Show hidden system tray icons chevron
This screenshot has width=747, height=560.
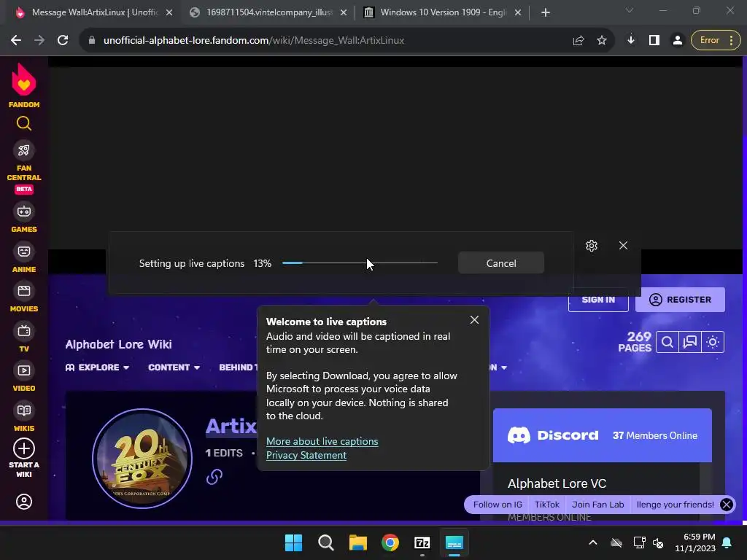[593, 542]
